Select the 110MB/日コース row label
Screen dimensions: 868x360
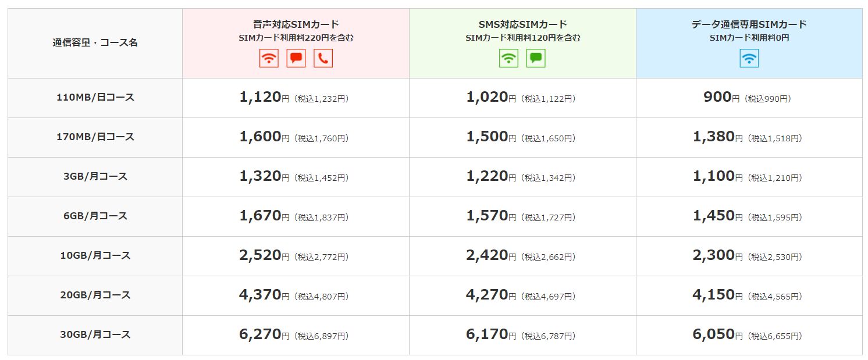tap(95, 98)
